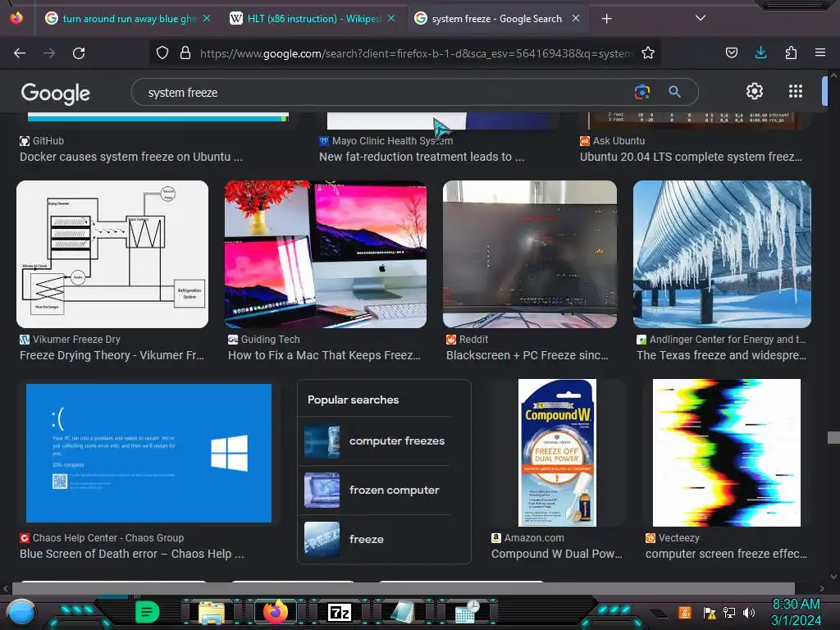Open the freeze drying diagram thumbnail
The image size is (840, 630).
(112, 254)
